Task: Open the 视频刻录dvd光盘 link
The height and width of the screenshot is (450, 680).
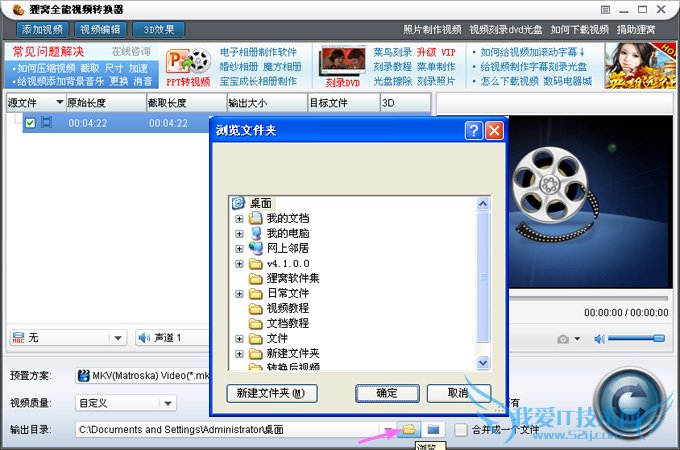Action: pos(506,29)
